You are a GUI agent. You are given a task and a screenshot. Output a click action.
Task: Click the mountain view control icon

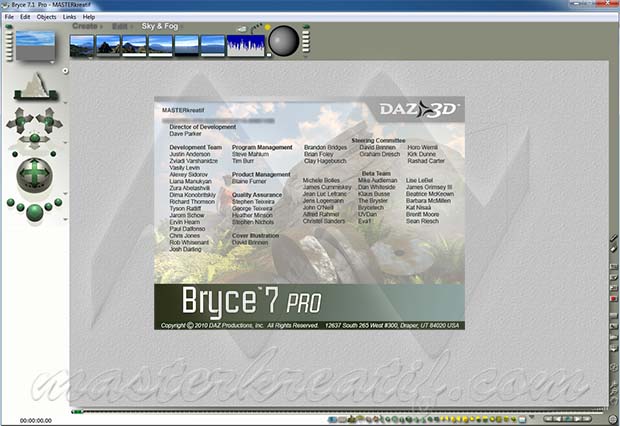(36, 86)
